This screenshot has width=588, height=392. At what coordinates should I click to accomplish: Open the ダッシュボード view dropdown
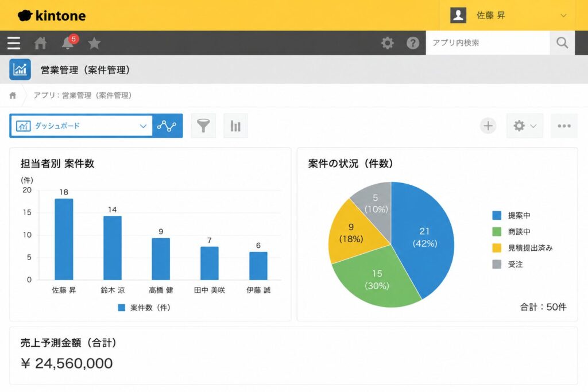(x=82, y=126)
